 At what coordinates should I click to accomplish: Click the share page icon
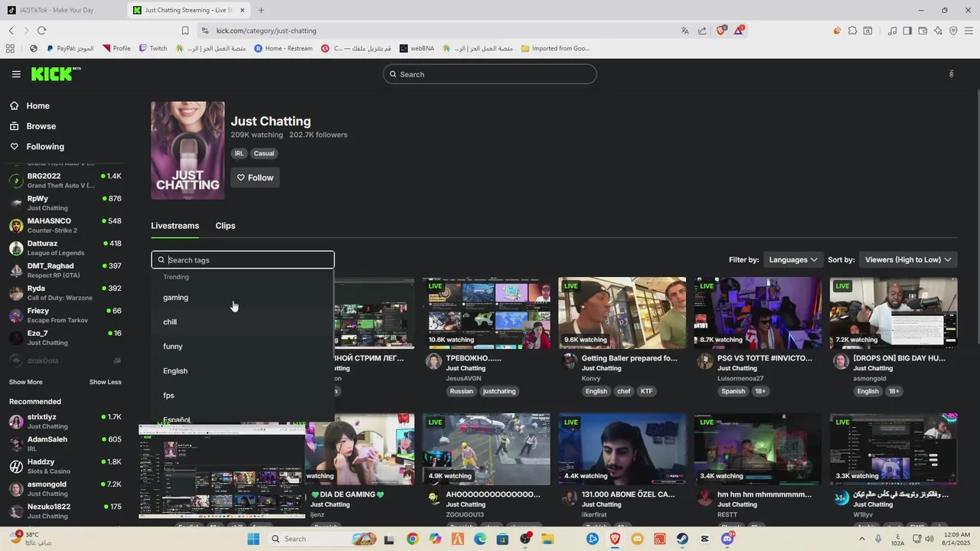pyautogui.click(x=702, y=31)
